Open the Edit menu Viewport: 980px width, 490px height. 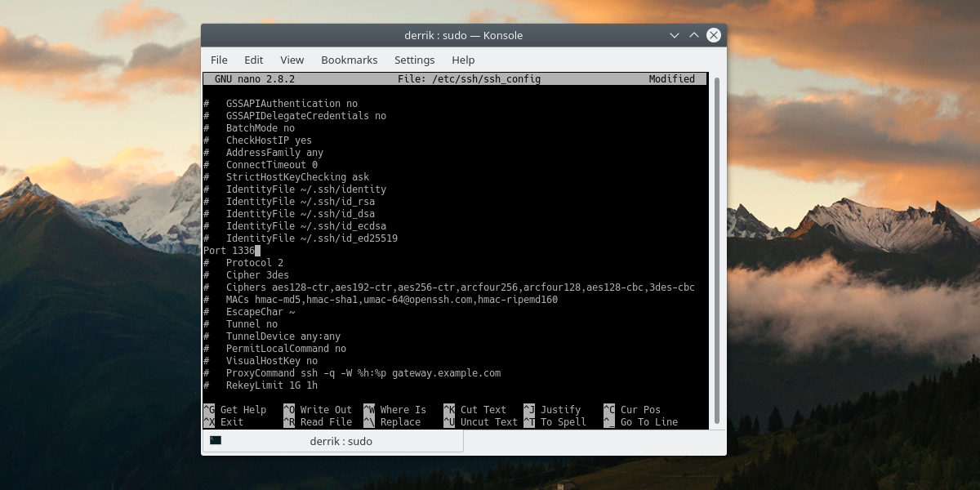click(x=254, y=60)
